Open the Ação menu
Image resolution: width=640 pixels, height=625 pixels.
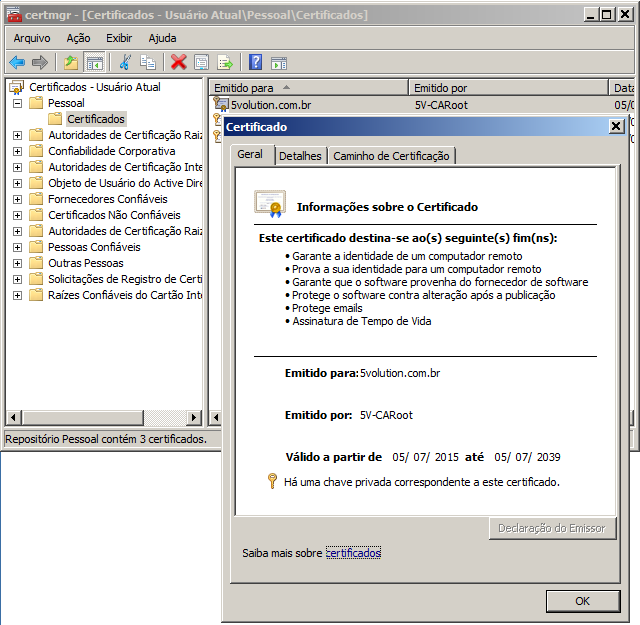tap(78, 38)
